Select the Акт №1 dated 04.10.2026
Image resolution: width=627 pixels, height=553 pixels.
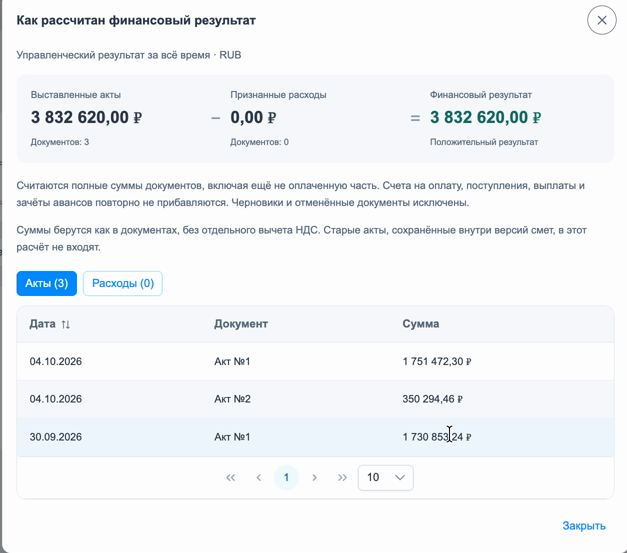232,361
